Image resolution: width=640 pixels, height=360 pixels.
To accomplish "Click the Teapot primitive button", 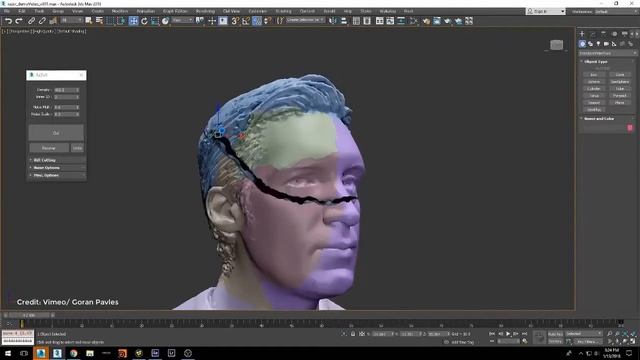I will pyautogui.click(x=594, y=102).
